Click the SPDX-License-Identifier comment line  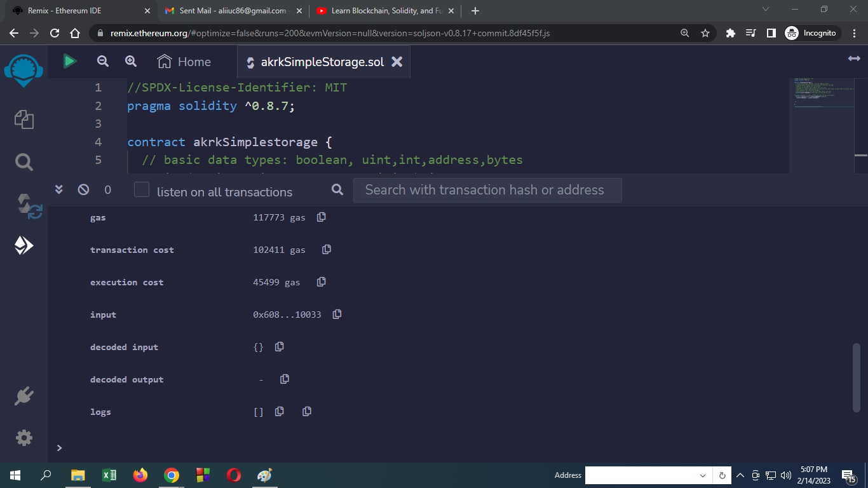point(237,87)
